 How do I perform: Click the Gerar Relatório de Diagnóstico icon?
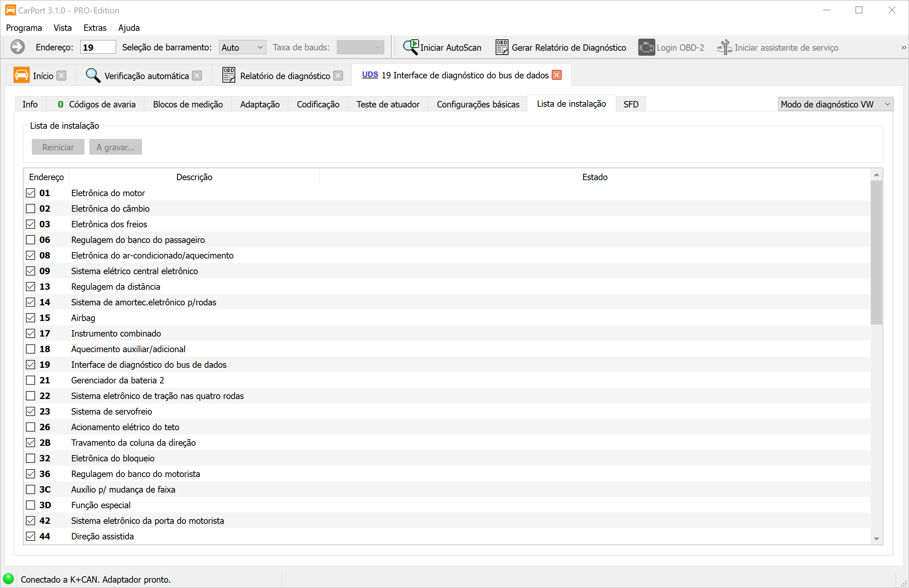[x=501, y=47]
